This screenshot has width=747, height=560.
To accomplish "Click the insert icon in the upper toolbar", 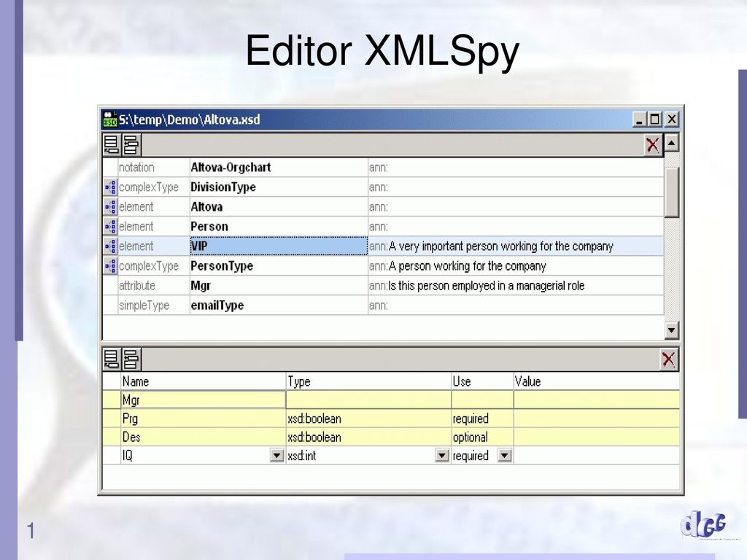I will point(131,145).
